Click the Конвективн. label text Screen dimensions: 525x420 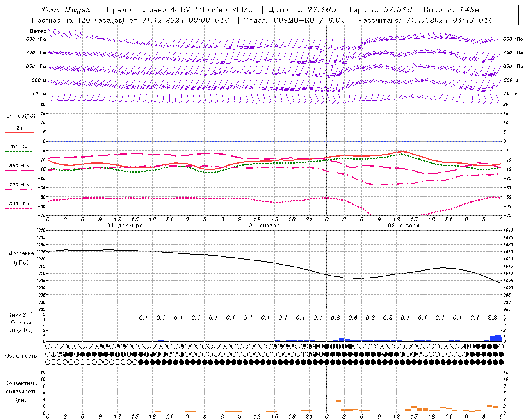tap(21, 383)
